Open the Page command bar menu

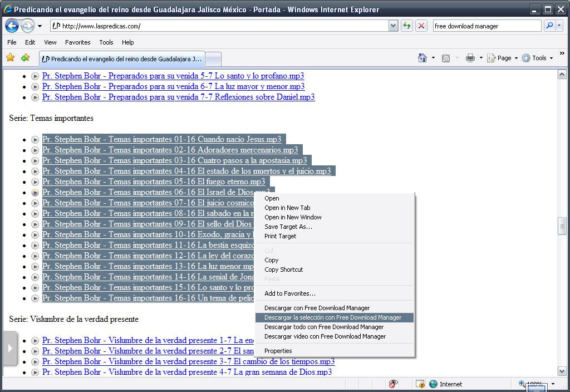pos(502,58)
